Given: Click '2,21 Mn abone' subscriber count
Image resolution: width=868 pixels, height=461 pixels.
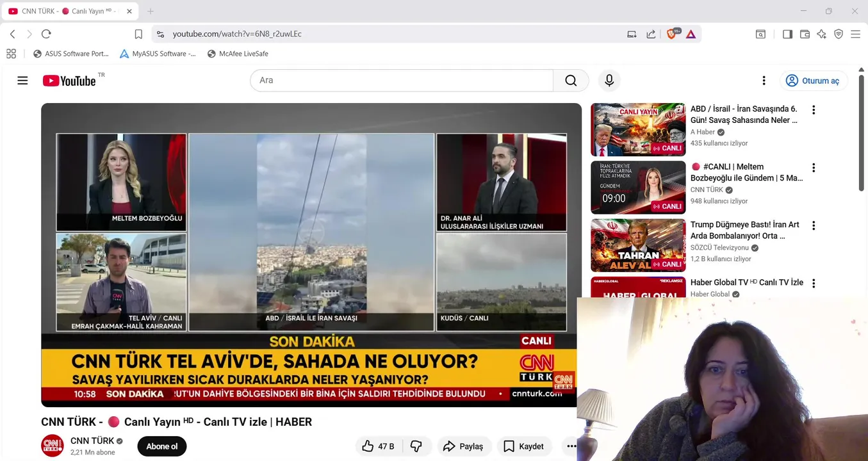Looking at the screenshot, I should click(93, 452).
